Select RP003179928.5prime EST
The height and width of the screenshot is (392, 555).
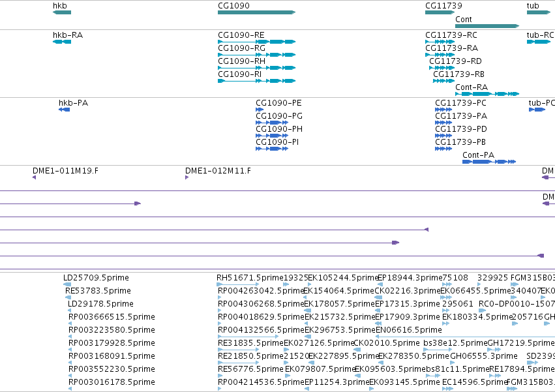pos(70,350)
